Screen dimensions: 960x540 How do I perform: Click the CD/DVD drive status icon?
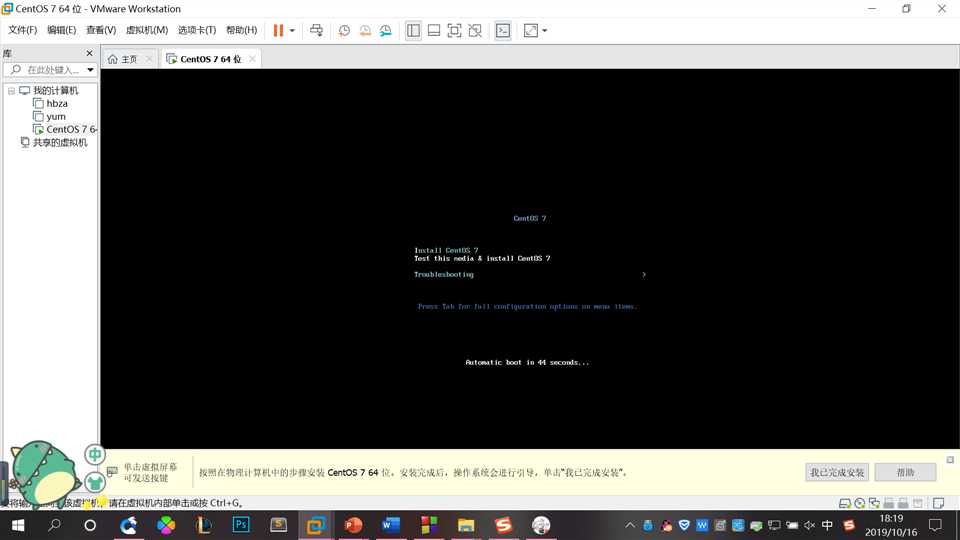(860, 503)
